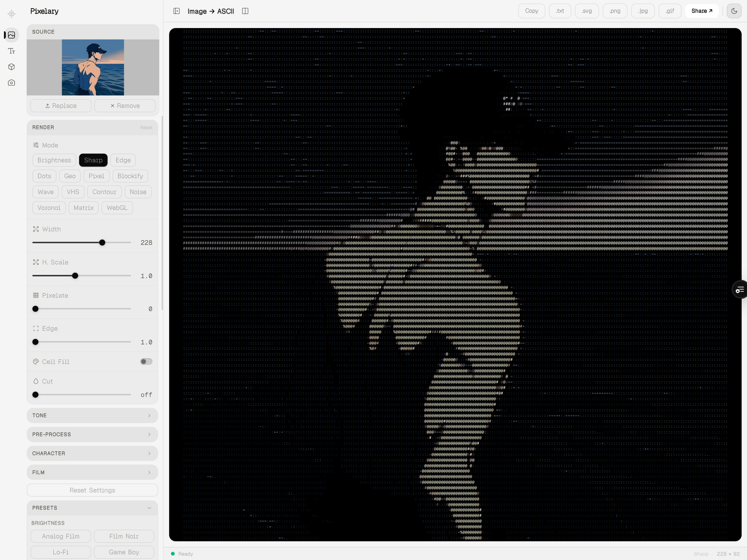Click the Pixelate slider handle
Viewport: 747px width, 560px height.
(x=35, y=309)
